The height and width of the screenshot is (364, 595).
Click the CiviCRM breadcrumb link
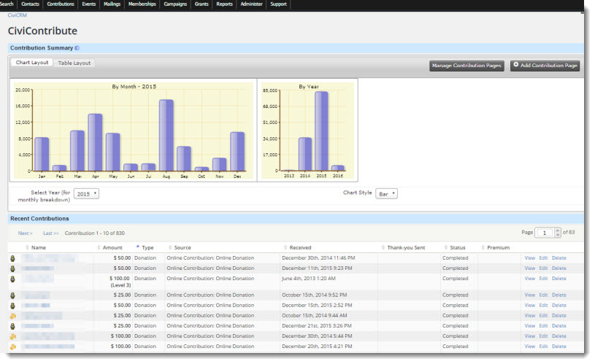click(x=17, y=15)
